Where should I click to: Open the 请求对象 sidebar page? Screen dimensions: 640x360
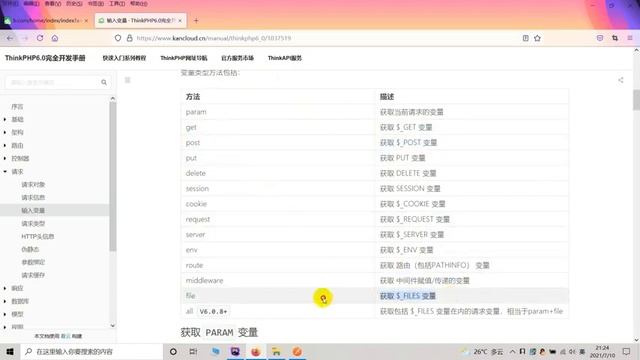tap(33, 184)
